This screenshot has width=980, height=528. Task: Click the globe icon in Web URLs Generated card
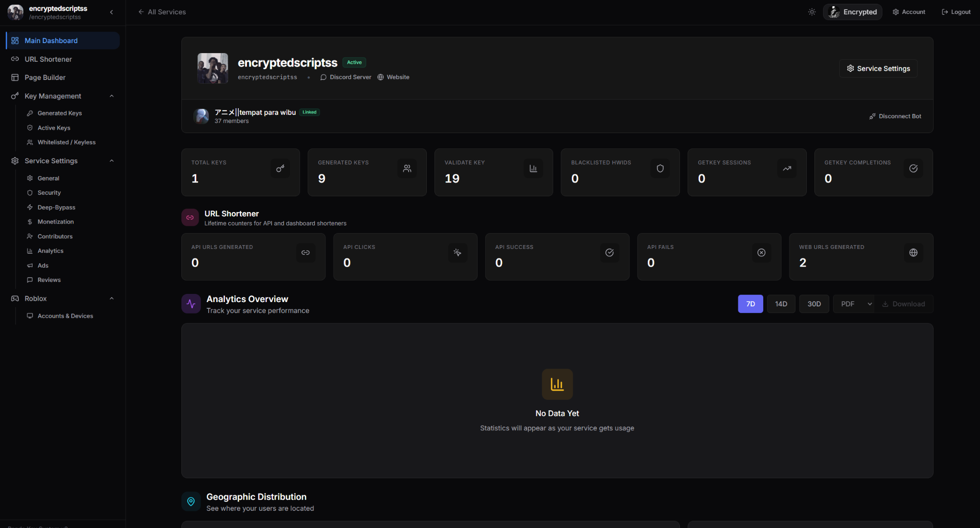(913, 253)
